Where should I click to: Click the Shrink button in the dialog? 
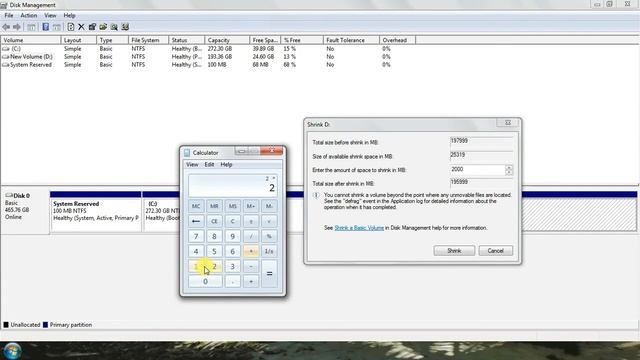[454, 251]
